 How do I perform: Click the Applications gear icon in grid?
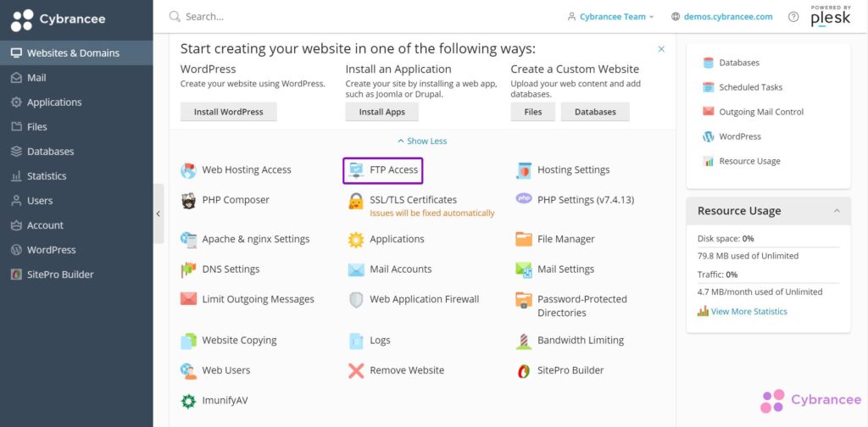(x=356, y=240)
